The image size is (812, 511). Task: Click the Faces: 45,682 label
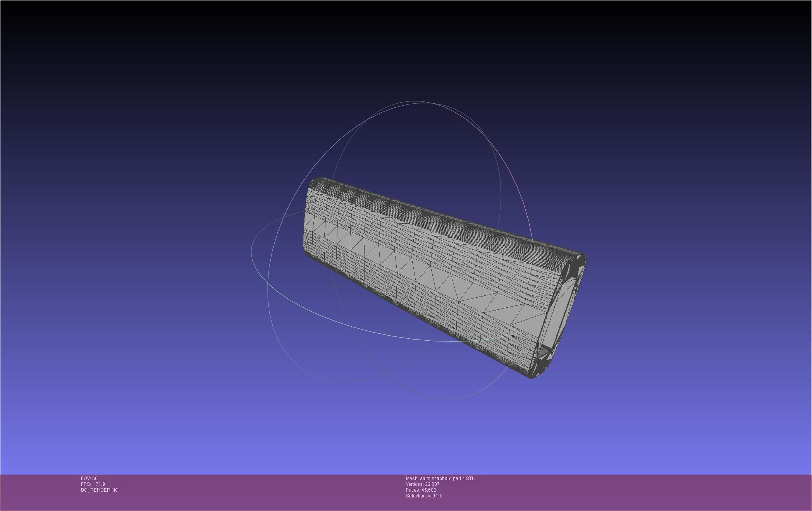[421, 490]
